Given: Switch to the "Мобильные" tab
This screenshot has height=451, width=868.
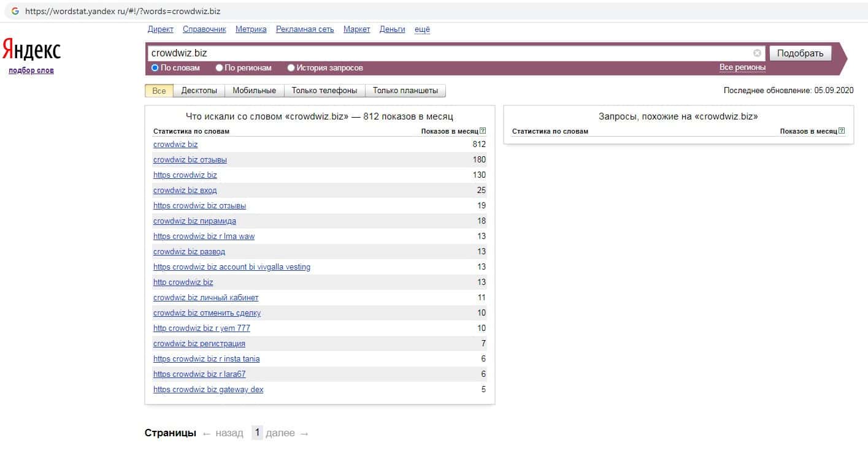Looking at the screenshot, I should (254, 91).
